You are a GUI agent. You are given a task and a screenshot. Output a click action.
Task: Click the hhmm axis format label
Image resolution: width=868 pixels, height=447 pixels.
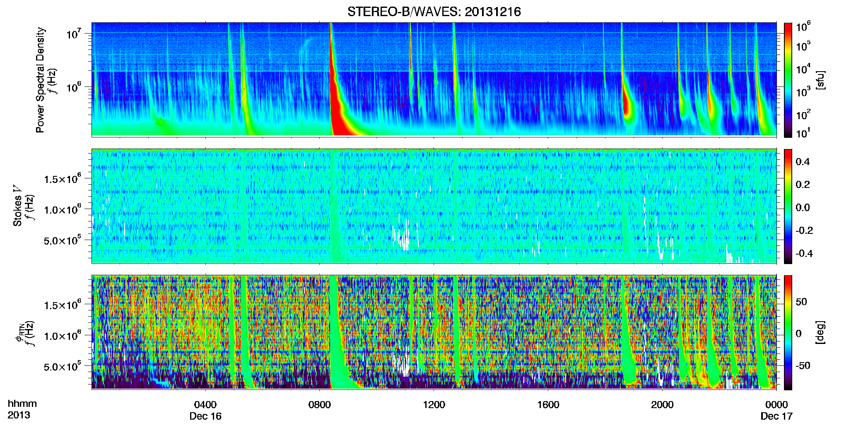[22, 404]
